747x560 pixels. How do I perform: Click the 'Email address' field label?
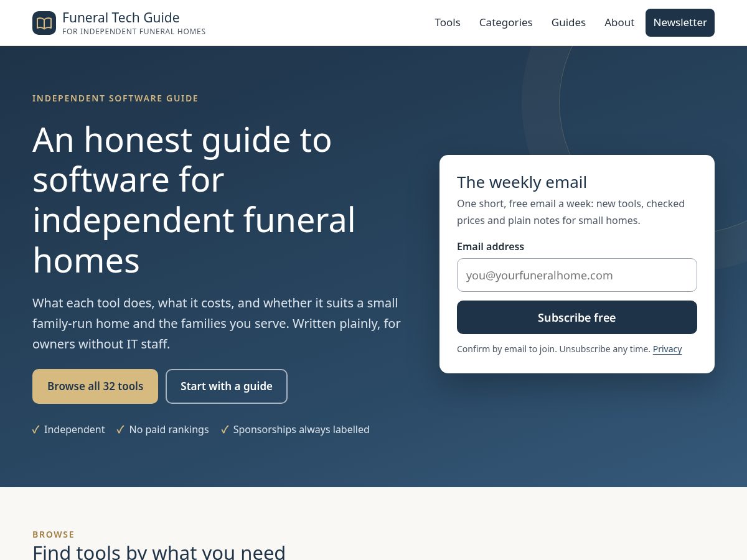[491, 246]
